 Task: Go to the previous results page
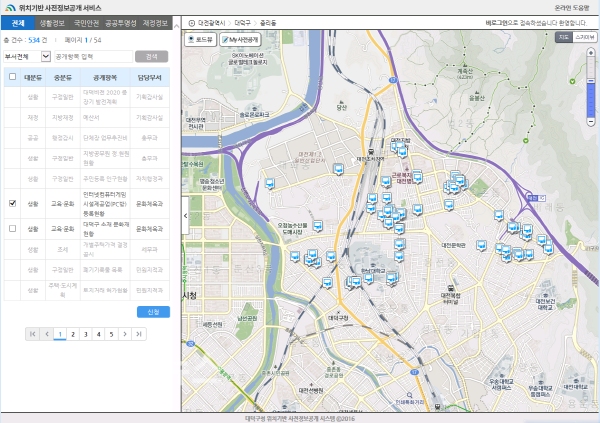pyautogui.click(x=46, y=334)
